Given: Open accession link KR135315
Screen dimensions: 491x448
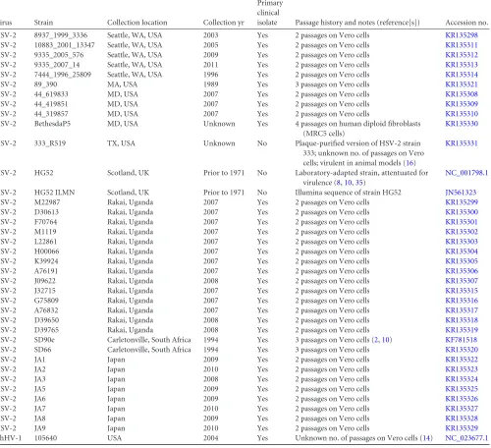Looking at the screenshot, I should tap(462, 291).
